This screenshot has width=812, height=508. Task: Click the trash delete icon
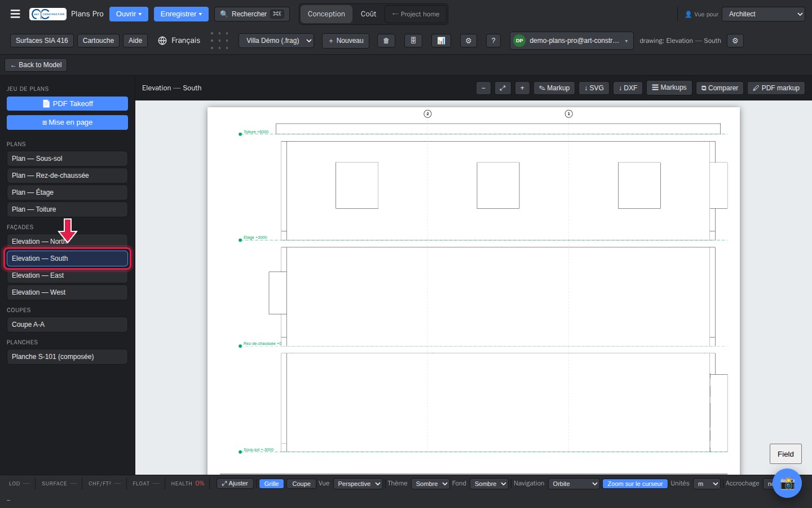(386, 41)
